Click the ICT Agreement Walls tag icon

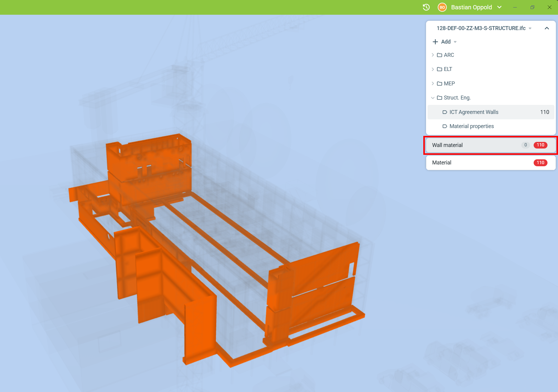pyautogui.click(x=445, y=112)
